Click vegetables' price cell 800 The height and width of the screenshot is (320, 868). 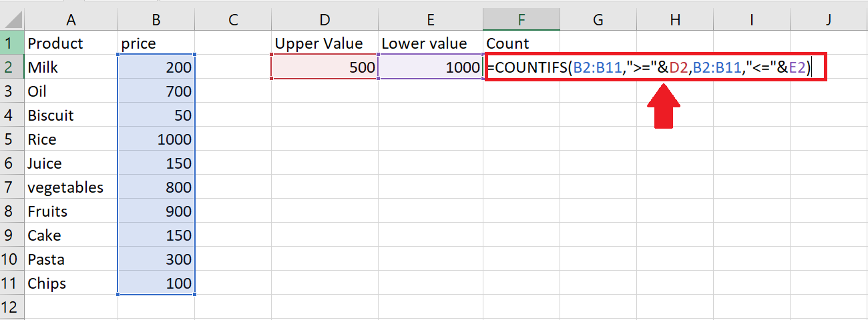(156, 187)
